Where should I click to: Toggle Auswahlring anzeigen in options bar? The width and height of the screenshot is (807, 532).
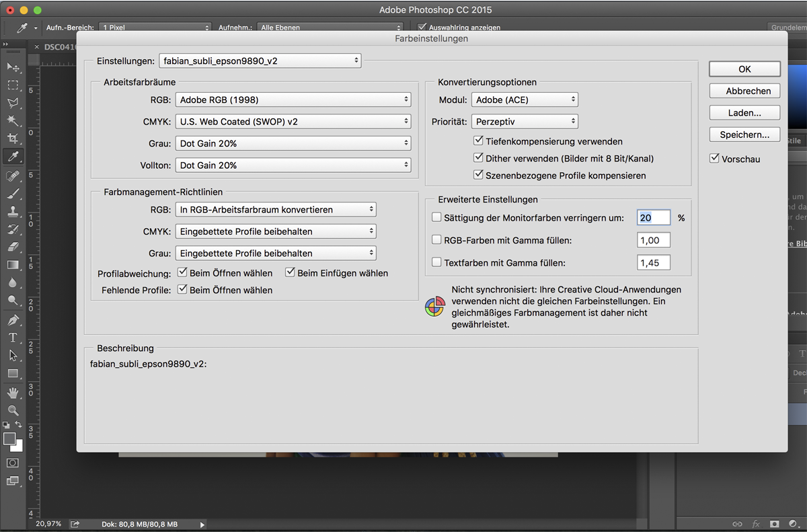click(x=422, y=28)
